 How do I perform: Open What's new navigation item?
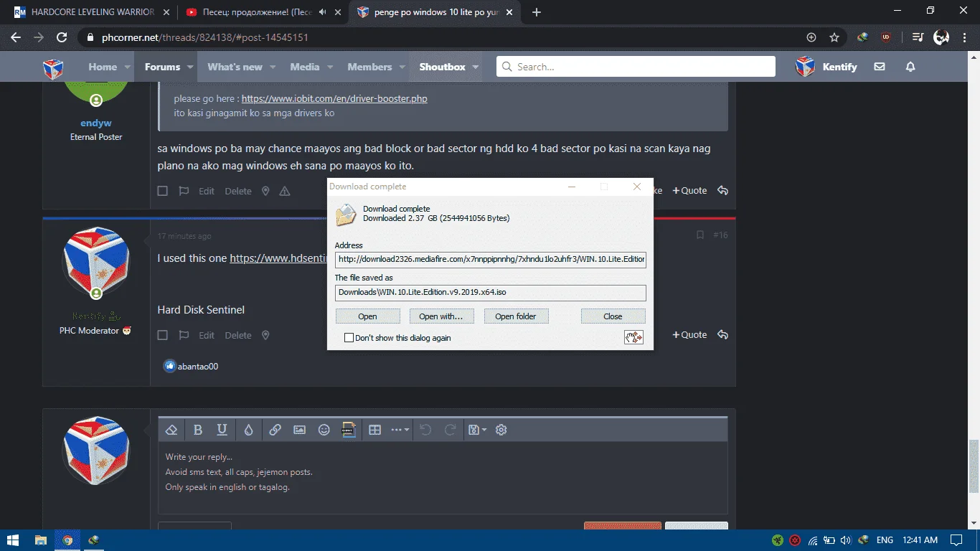click(x=235, y=67)
